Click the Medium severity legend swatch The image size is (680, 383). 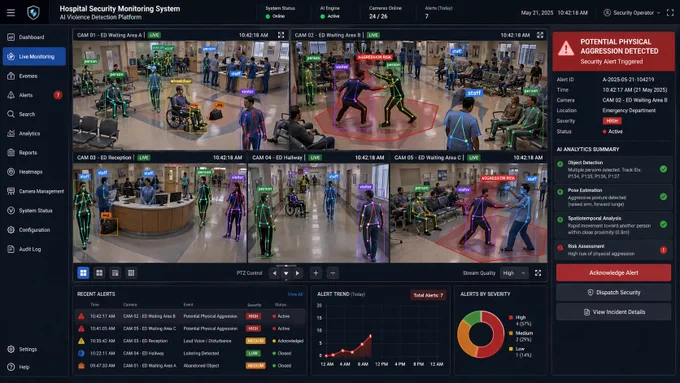[x=510, y=333]
